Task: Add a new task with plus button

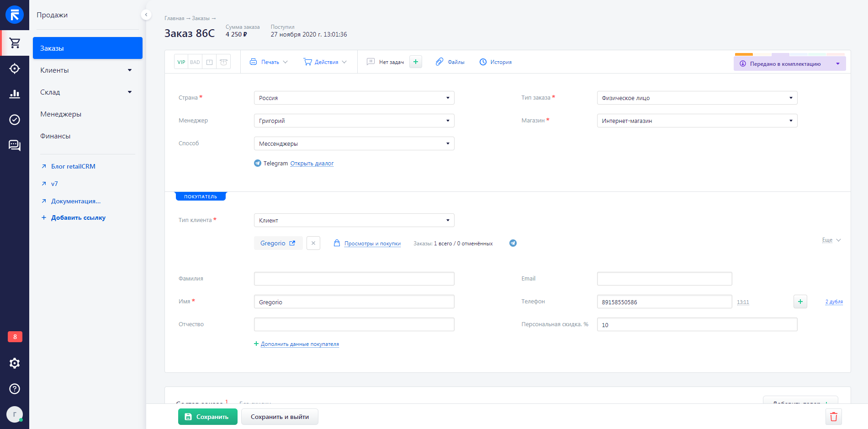Action: click(x=416, y=62)
